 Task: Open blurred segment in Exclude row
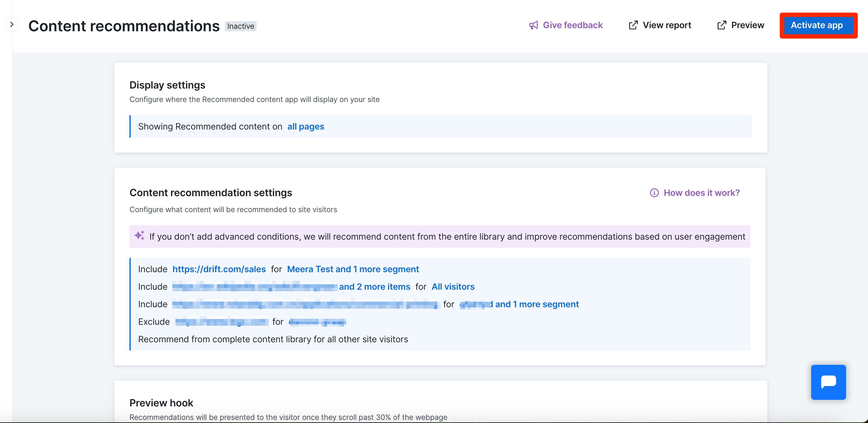point(317,322)
